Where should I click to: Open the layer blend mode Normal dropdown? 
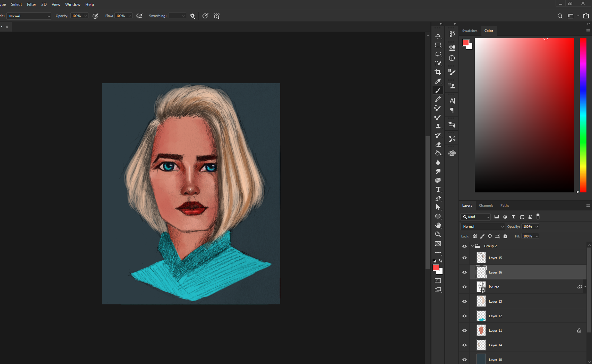click(x=482, y=227)
